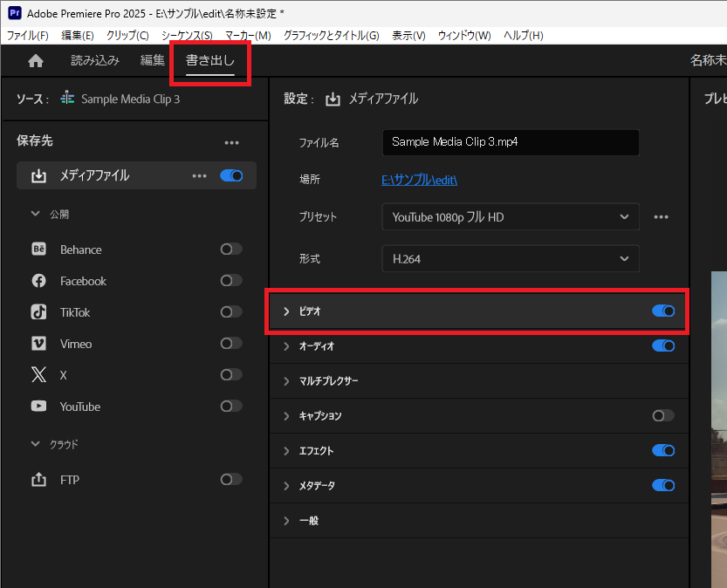Turn on the YouTube publish toggle
This screenshot has height=588, width=727.
(x=231, y=407)
